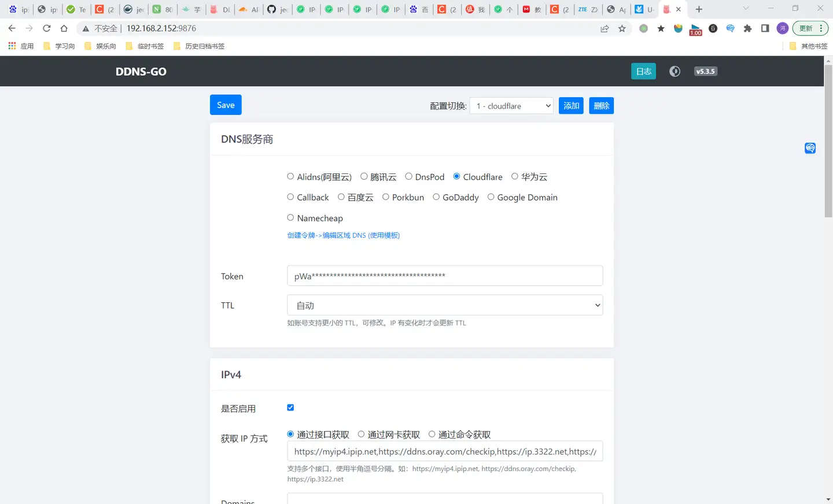Switch to the first Baidu paw tab
The image size is (833, 504).
pos(19,9)
